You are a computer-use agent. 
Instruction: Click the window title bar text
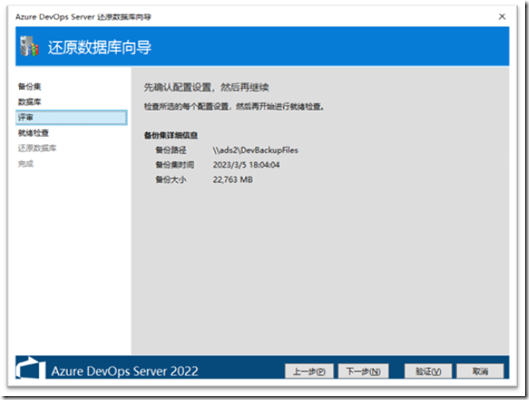click(83, 17)
